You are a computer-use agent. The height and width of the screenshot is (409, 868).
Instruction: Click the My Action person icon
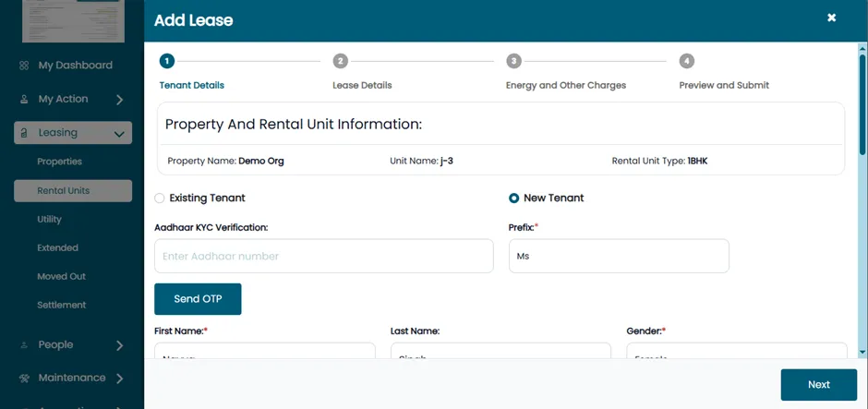click(24, 100)
